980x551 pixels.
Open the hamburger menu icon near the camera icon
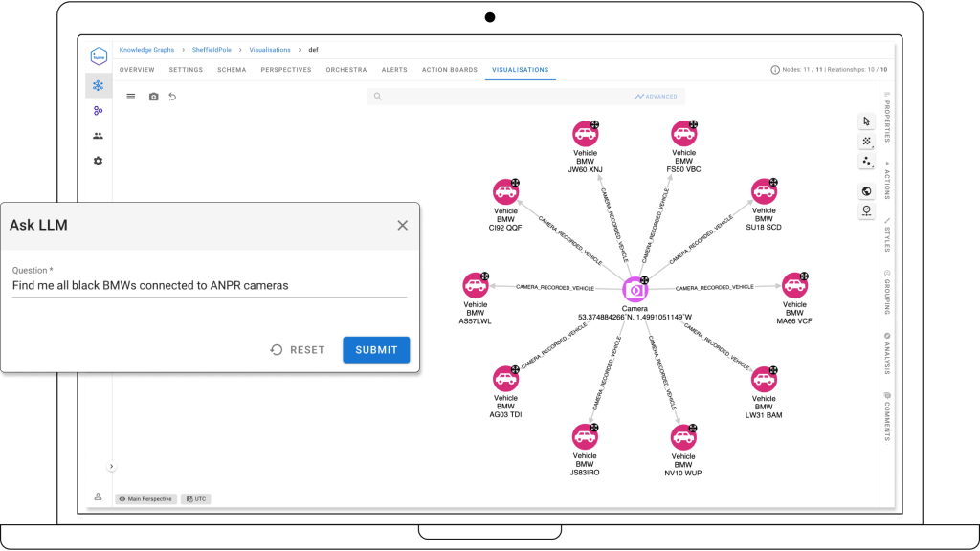coord(131,97)
